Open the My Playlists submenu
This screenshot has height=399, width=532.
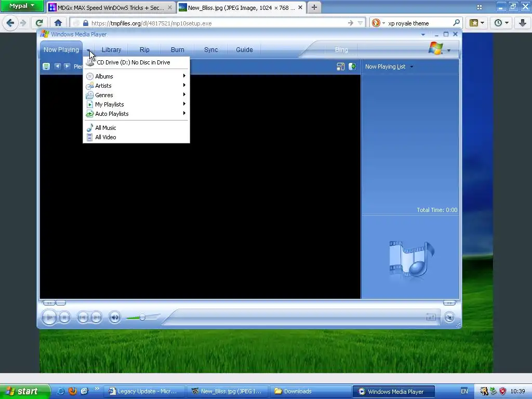pos(136,104)
